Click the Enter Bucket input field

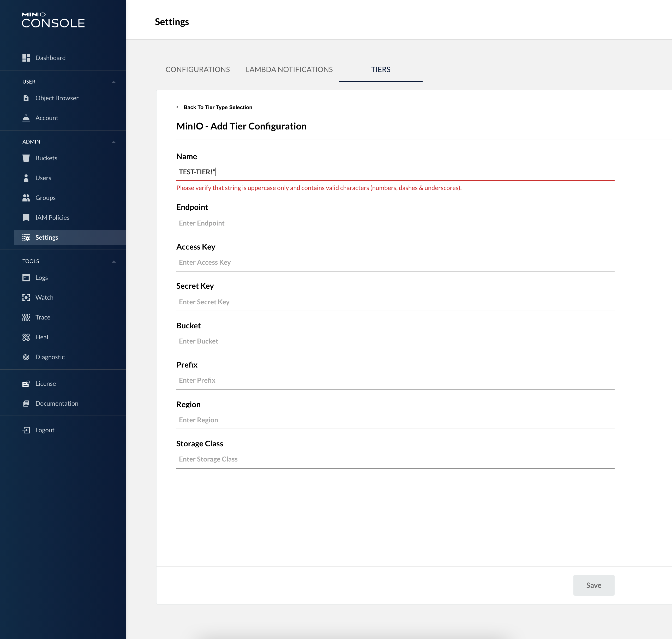point(395,341)
